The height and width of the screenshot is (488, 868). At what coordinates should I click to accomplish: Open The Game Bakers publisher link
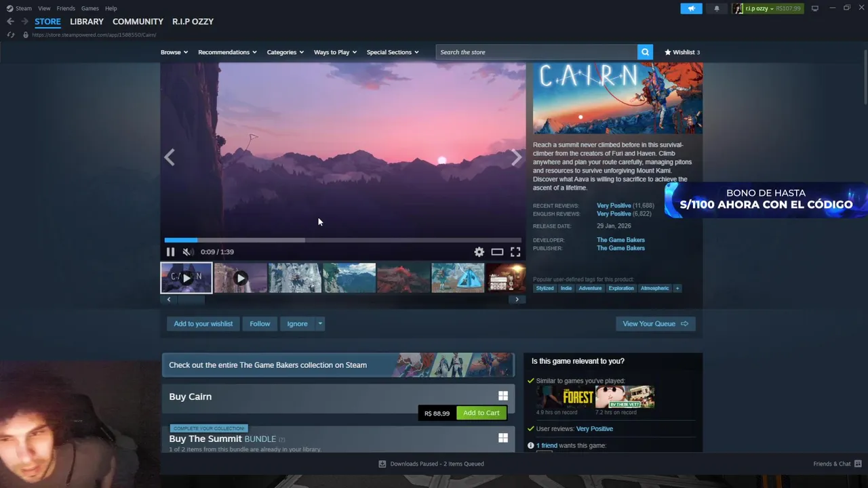(620, 248)
